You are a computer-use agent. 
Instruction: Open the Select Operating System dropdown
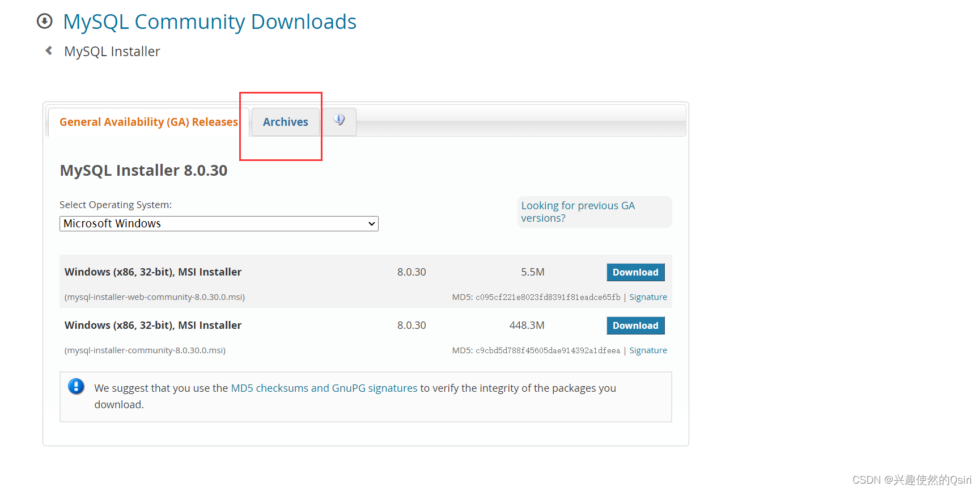(x=219, y=223)
